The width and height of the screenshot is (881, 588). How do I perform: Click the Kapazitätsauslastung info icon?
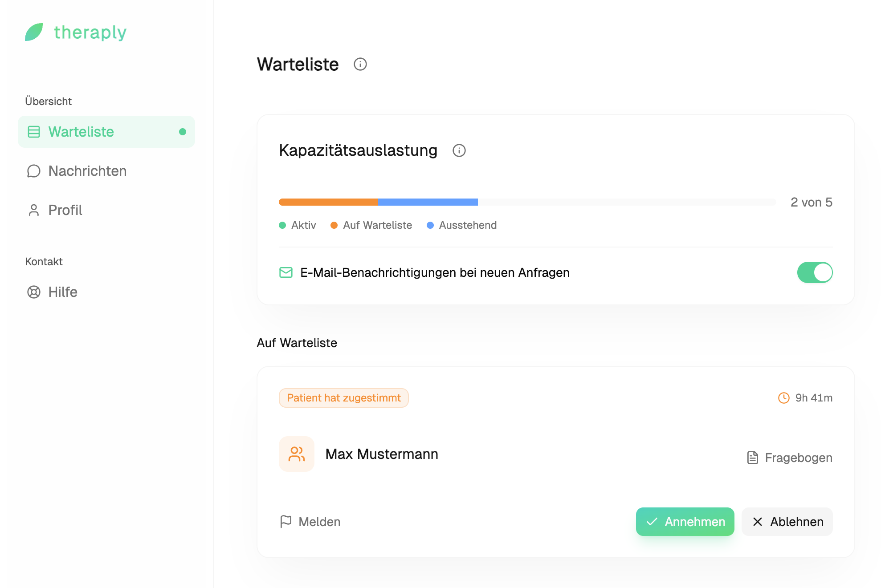(459, 151)
